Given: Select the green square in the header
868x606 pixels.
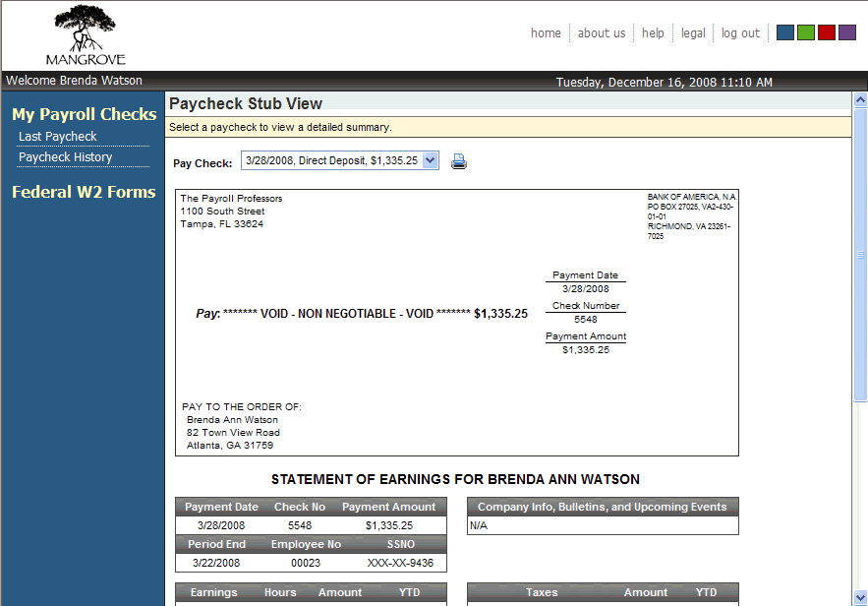Looking at the screenshot, I should [x=805, y=31].
